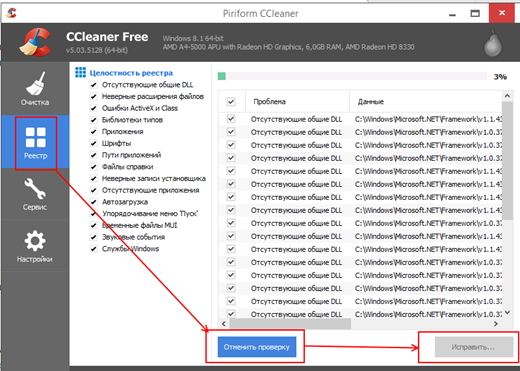Image resolution: width=520 pixels, height=371 pixels.
Task: Click the vertical scrollbar thumb
Action: pos(507,161)
